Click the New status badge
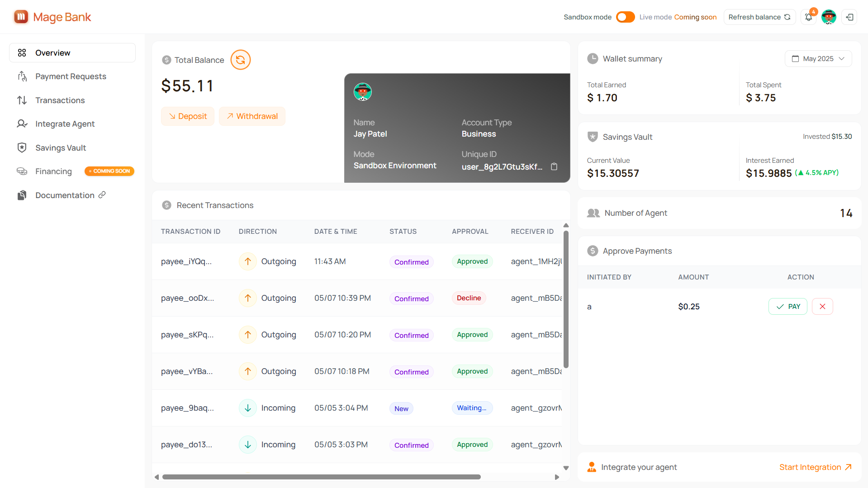 tap(401, 409)
